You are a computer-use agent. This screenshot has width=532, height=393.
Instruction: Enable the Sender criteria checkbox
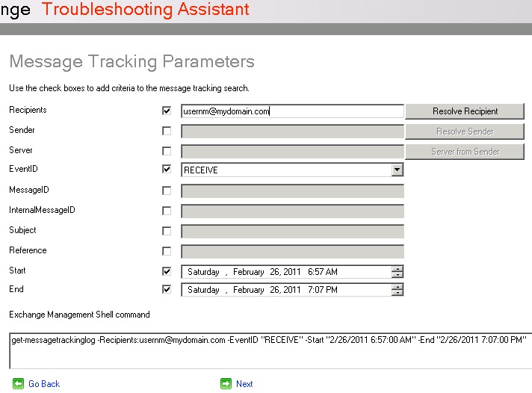coord(167,131)
